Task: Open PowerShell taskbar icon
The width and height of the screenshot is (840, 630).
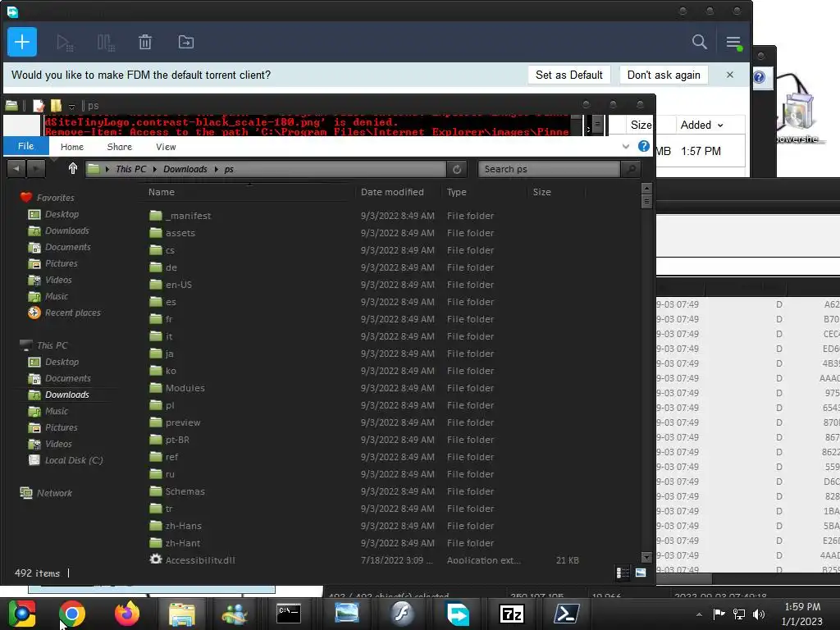Action: click(566, 614)
